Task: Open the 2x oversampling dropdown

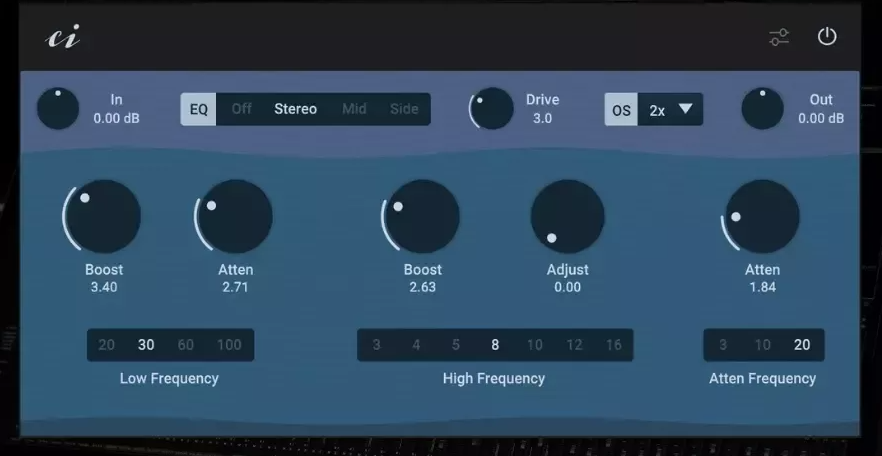Action: click(671, 110)
